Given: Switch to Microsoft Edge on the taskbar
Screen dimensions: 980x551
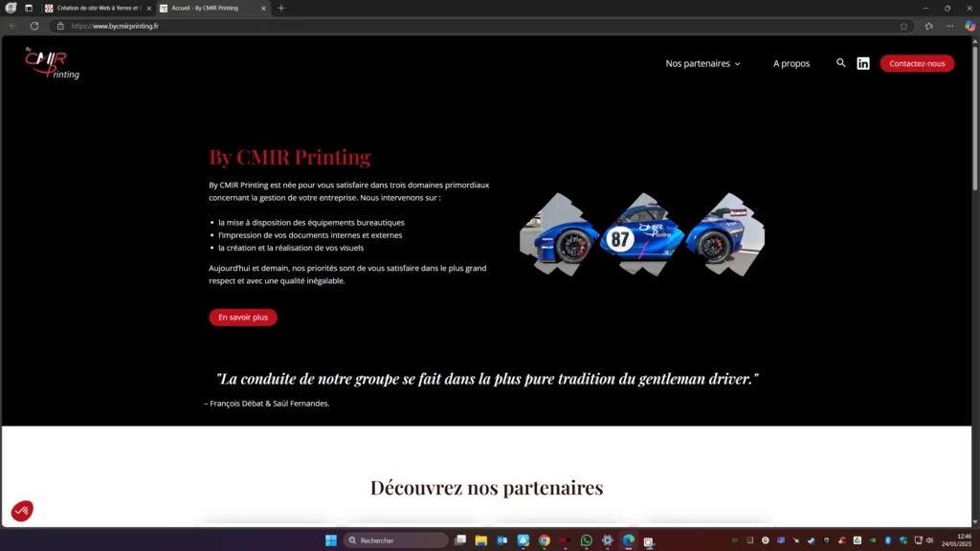Looking at the screenshot, I should pos(628,540).
